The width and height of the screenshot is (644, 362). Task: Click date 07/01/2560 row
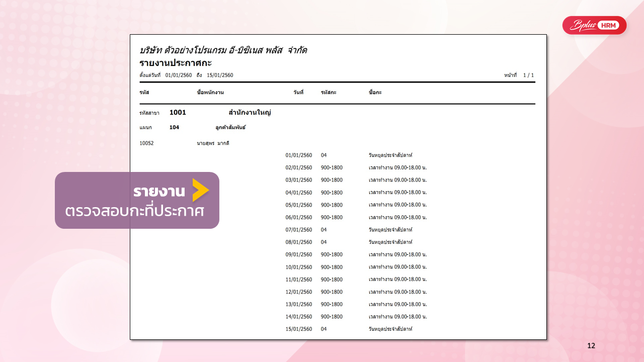pos(299,230)
